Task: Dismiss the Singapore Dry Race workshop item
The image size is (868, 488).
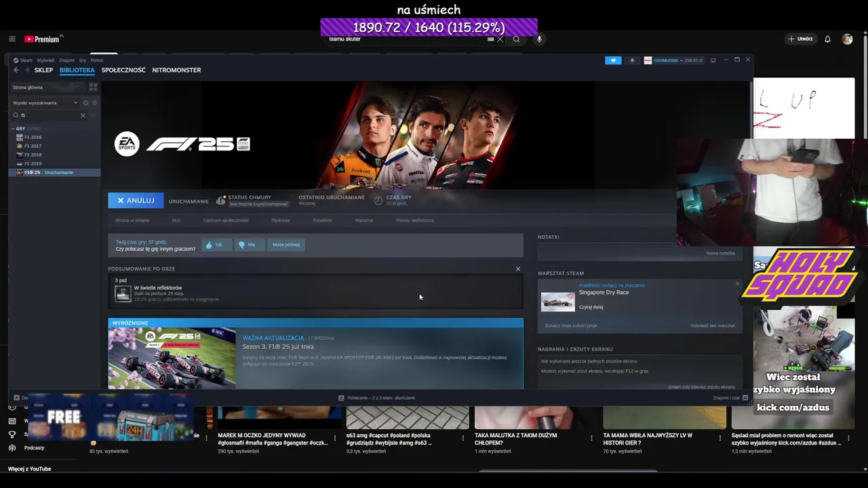Action: click(x=737, y=284)
